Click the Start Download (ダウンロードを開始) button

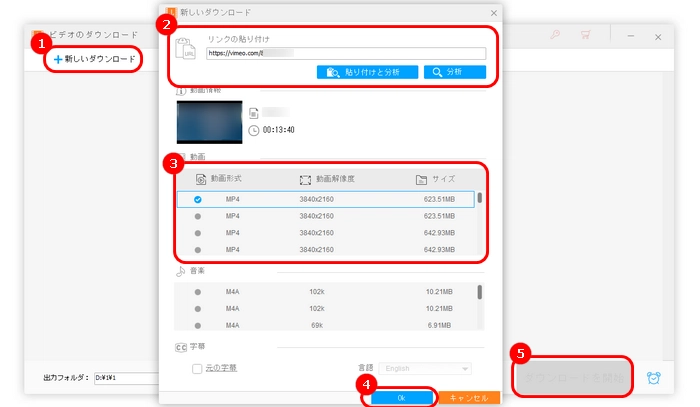(x=573, y=378)
